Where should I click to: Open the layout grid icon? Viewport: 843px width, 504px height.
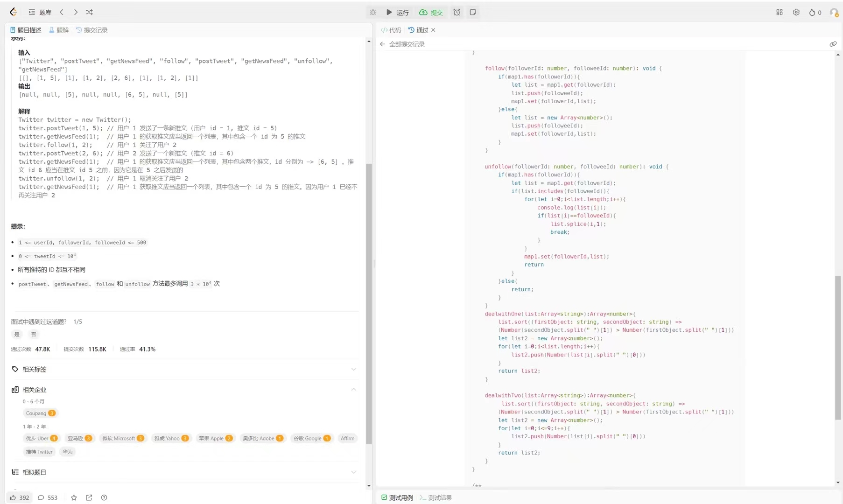click(x=780, y=12)
